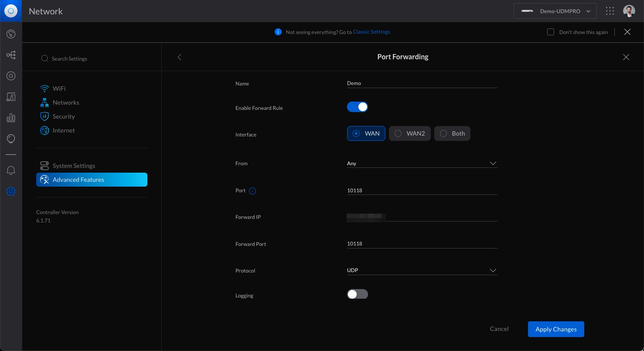Expand the Protocol dropdown

coord(422,270)
